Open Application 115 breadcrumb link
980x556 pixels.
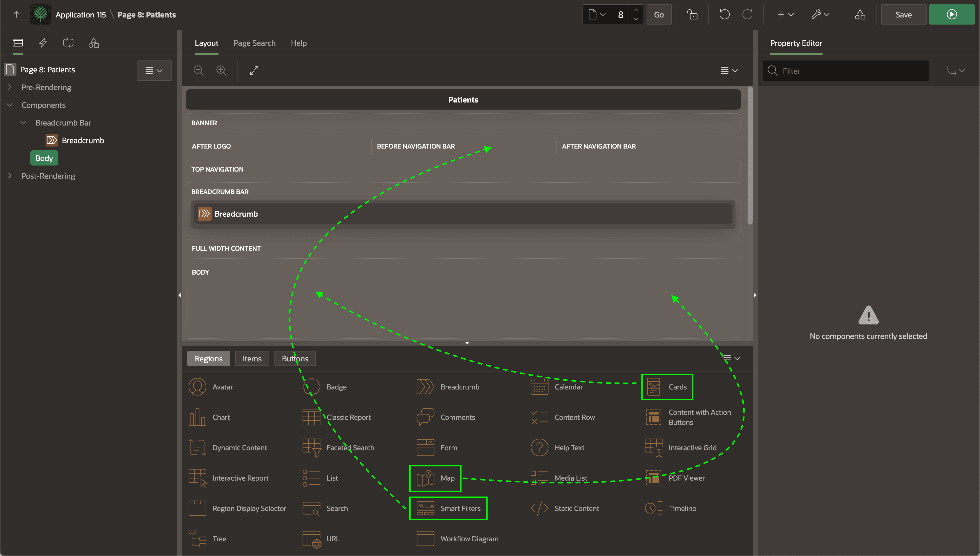[81, 14]
